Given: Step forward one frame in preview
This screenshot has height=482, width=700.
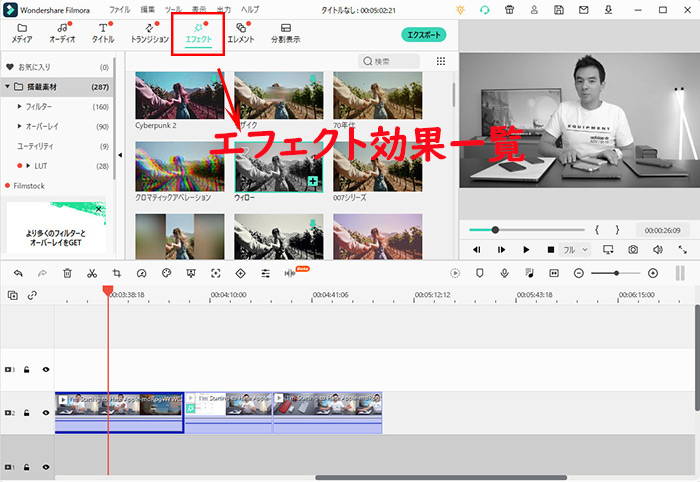Looking at the screenshot, I should [501, 250].
